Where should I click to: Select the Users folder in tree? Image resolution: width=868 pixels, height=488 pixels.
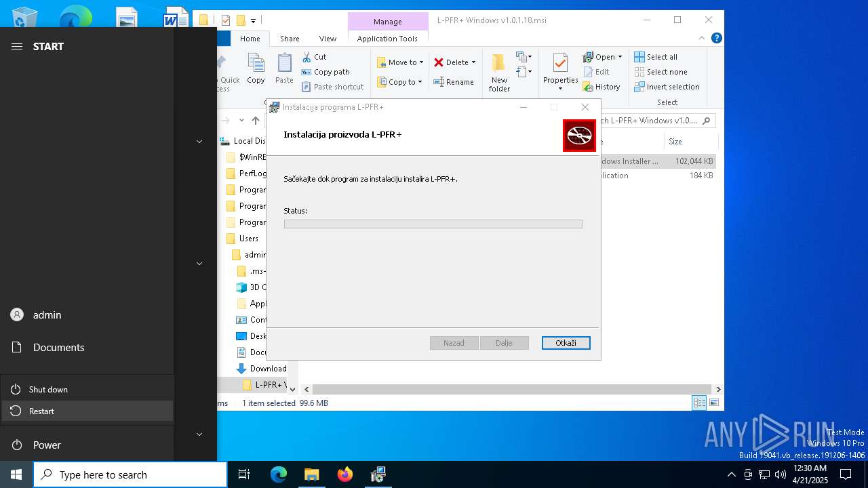(244, 239)
